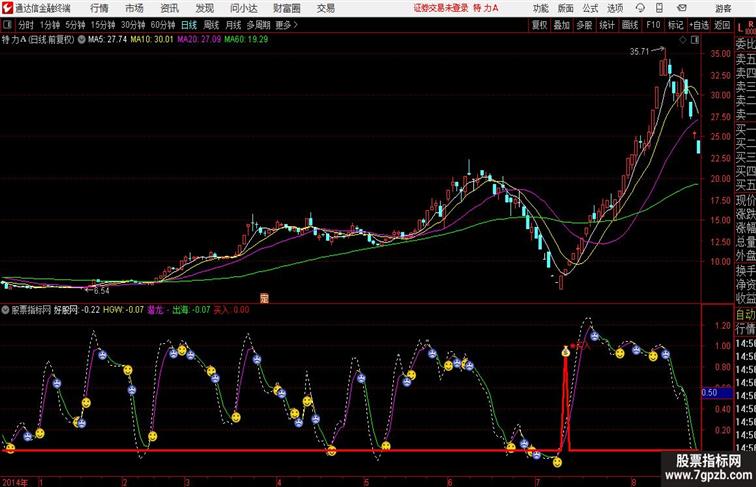This screenshot has width=756, height=487.
Task: Click the MA20: 27.09 value
Action: [x=199, y=40]
